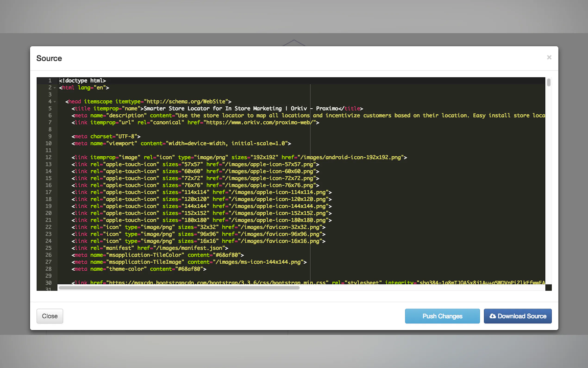Click the cloud download icon

(x=492, y=316)
